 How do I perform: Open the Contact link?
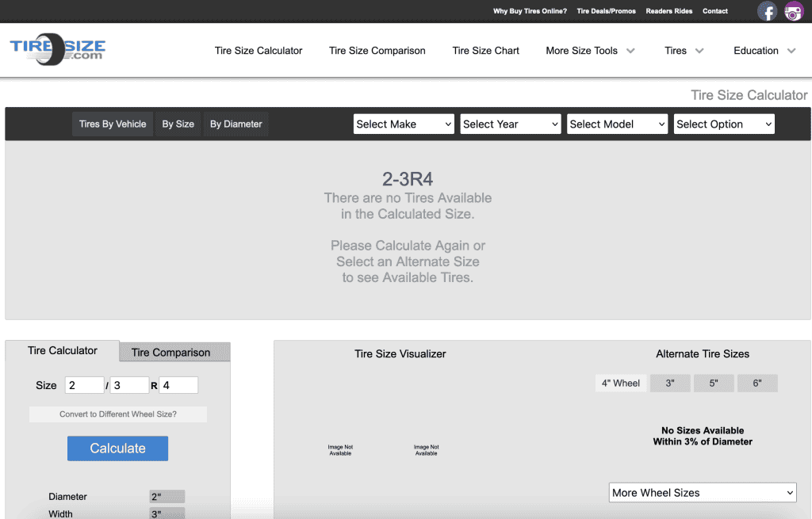(x=715, y=11)
